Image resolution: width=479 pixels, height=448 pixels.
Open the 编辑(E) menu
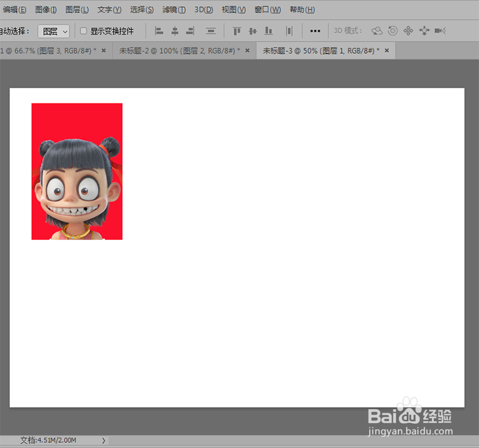tap(14, 10)
